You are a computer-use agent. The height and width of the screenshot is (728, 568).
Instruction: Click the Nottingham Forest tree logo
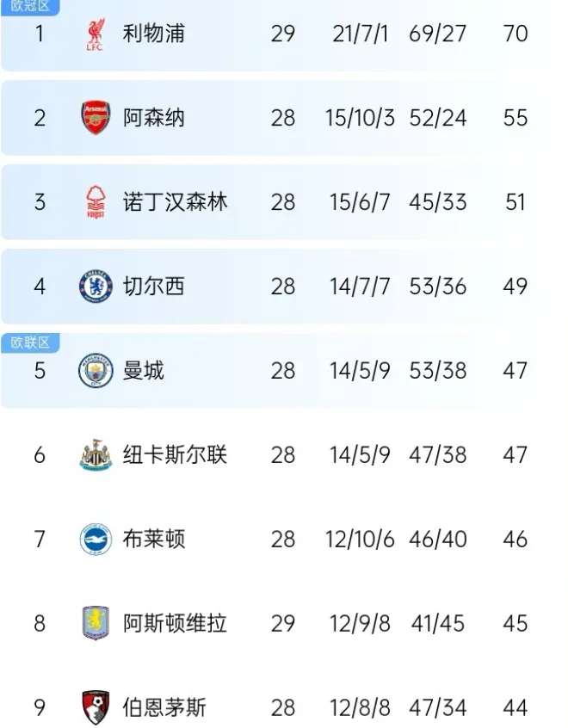(x=96, y=202)
